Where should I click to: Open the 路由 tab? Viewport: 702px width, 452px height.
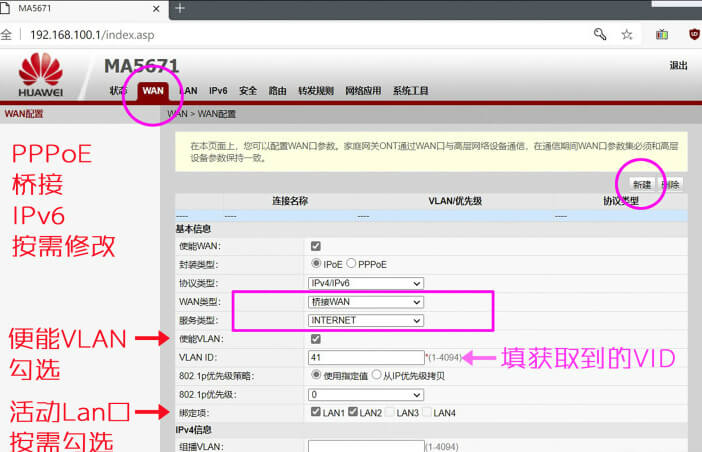[278, 91]
